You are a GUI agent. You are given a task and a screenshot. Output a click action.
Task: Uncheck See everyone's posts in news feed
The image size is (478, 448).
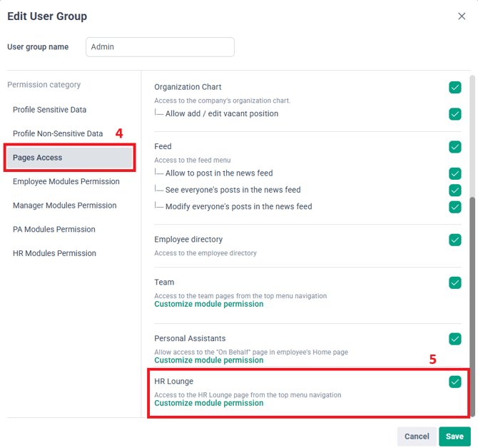pos(454,190)
